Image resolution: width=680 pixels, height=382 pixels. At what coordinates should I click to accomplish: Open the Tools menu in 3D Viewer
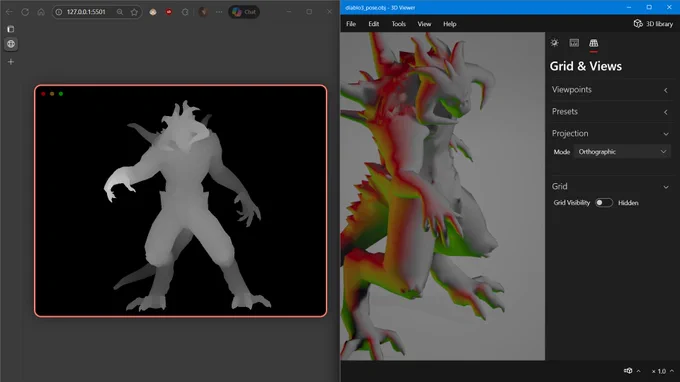(x=399, y=24)
